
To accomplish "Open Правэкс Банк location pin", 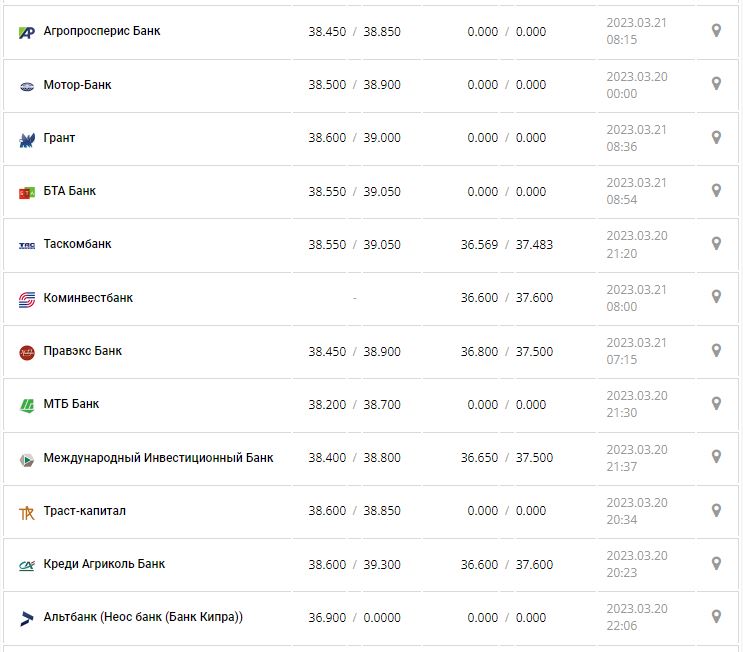I will (716, 350).
